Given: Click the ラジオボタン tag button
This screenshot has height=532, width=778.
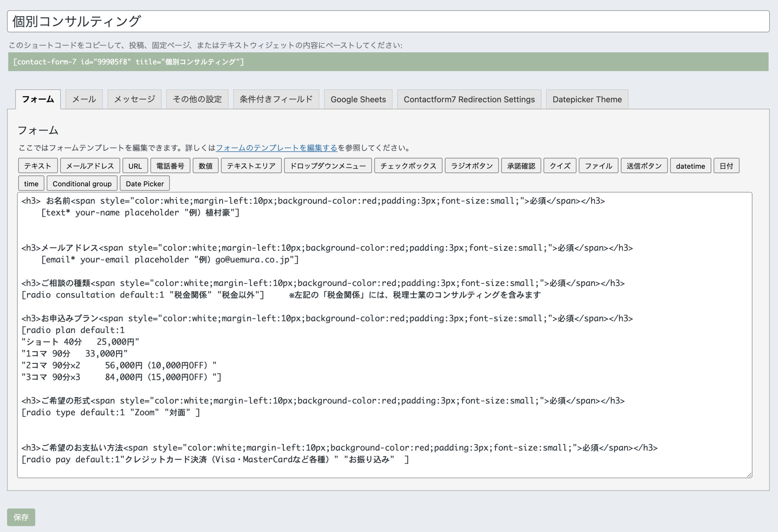Looking at the screenshot, I should tap(471, 166).
